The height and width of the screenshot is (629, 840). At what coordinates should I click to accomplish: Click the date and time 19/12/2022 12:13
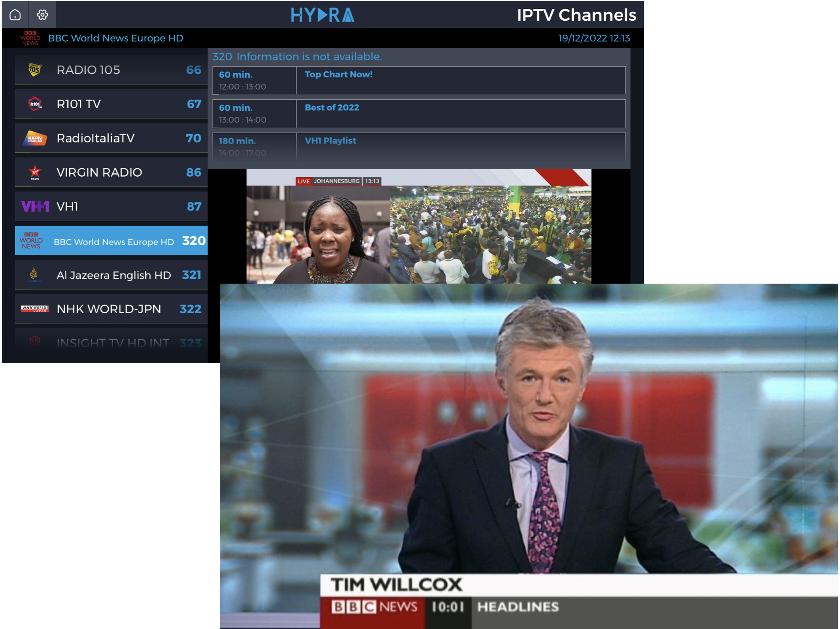pyautogui.click(x=594, y=38)
